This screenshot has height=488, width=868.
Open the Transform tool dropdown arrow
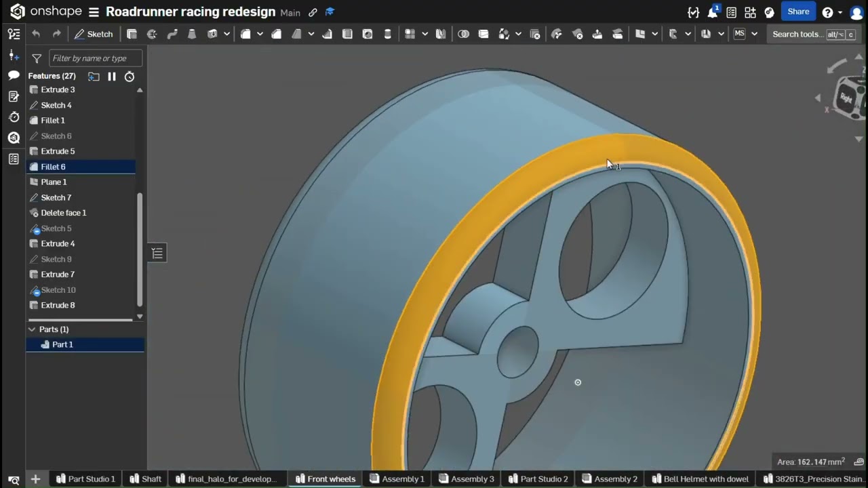[517, 34]
